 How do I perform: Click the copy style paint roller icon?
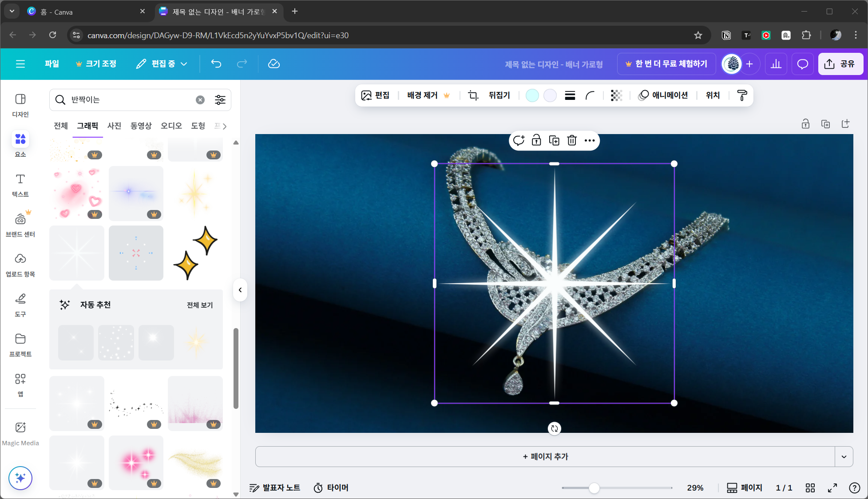[x=742, y=95]
